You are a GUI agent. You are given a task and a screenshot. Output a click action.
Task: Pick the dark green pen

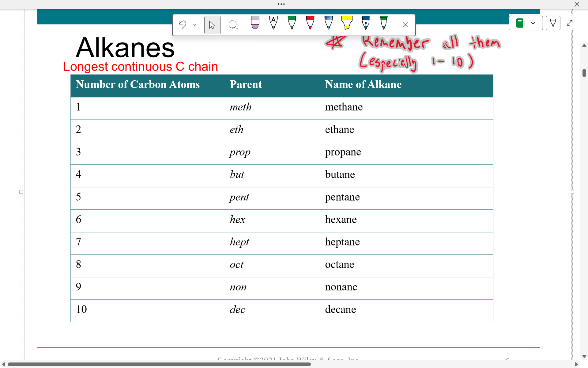(292, 23)
